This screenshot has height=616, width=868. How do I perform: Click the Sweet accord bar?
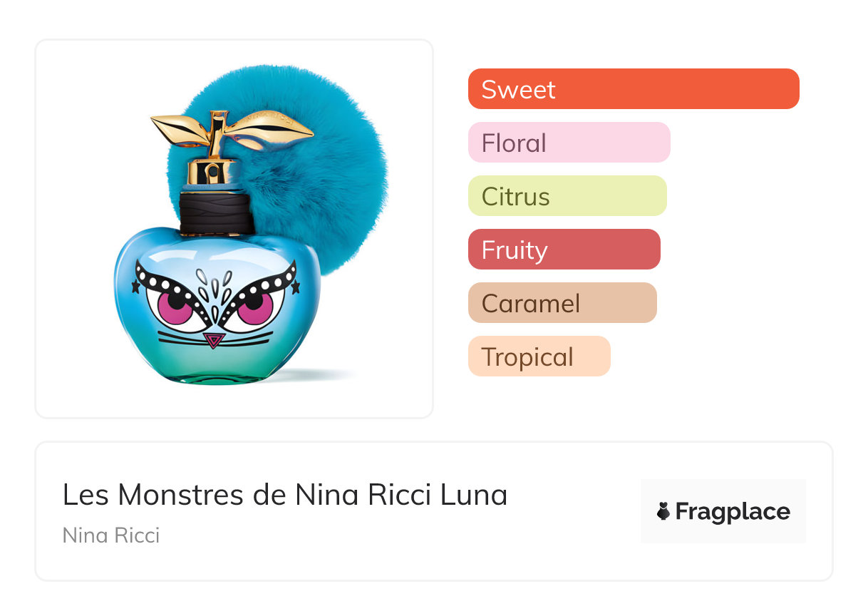click(633, 89)
